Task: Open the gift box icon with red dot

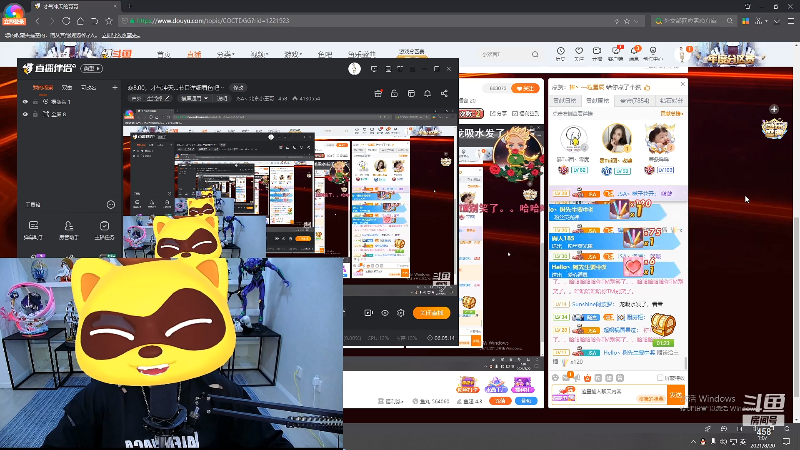Action: [x=378, y=93]
